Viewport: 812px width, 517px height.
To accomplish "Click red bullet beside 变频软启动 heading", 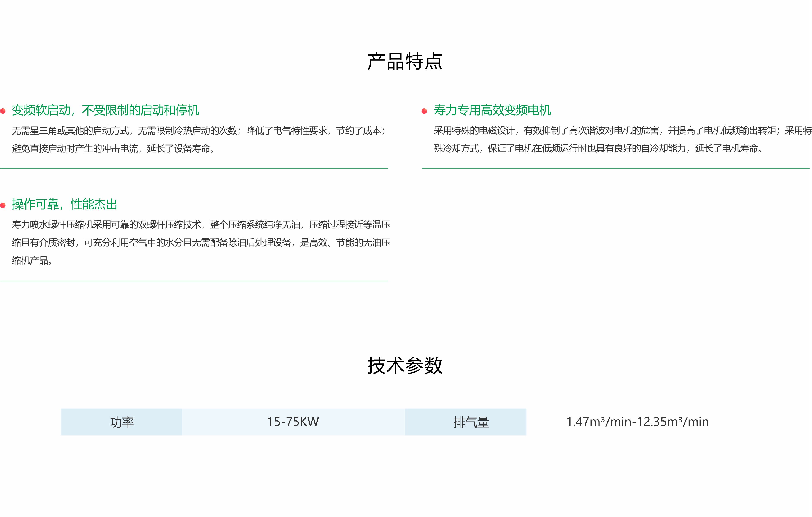I will coord(3,111).
